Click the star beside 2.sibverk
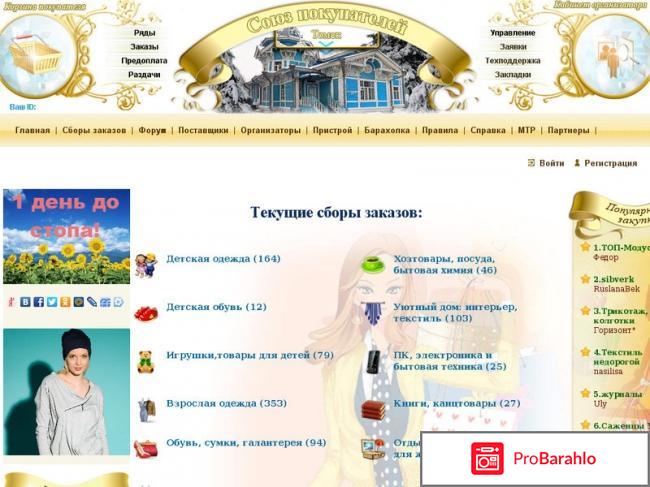Viewport: 650px width, 487px height. (x=585, y=279)
